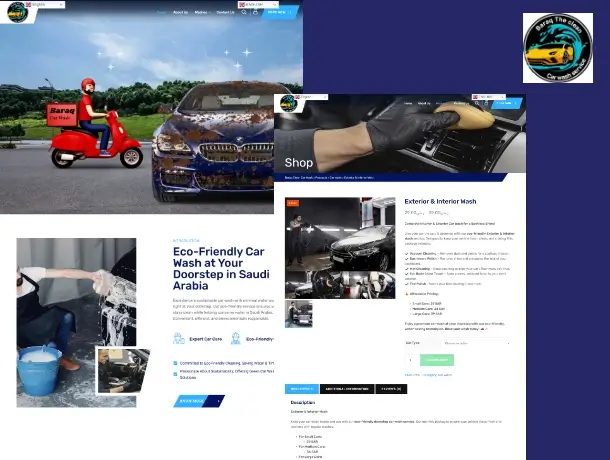The height and width of the screenshot is (460, 610).
Task: Open the main product image of the car wash
Action: [340, 248]
